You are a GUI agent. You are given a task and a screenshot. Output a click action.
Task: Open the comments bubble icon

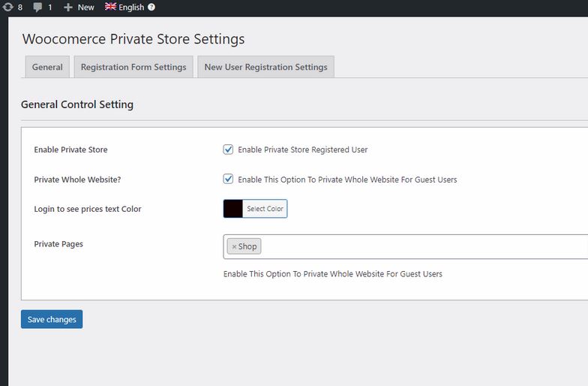coord(37,8)
